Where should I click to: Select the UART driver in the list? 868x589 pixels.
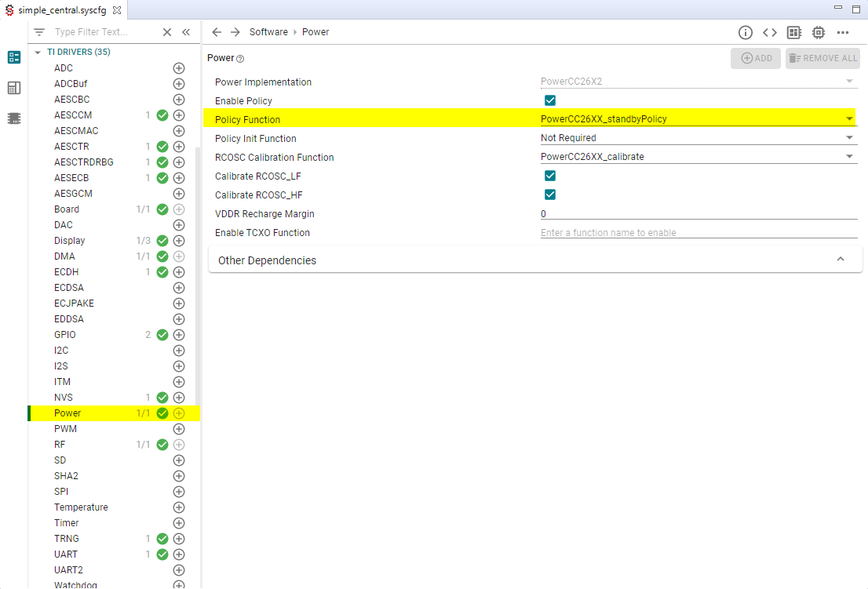(x=66, y=554)
